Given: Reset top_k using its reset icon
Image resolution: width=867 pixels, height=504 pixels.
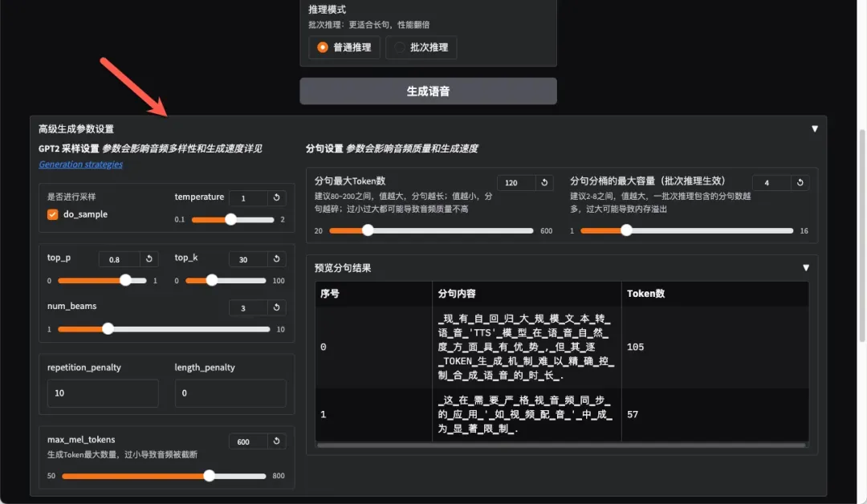Looking at the screenshot, I should (276, 259).
